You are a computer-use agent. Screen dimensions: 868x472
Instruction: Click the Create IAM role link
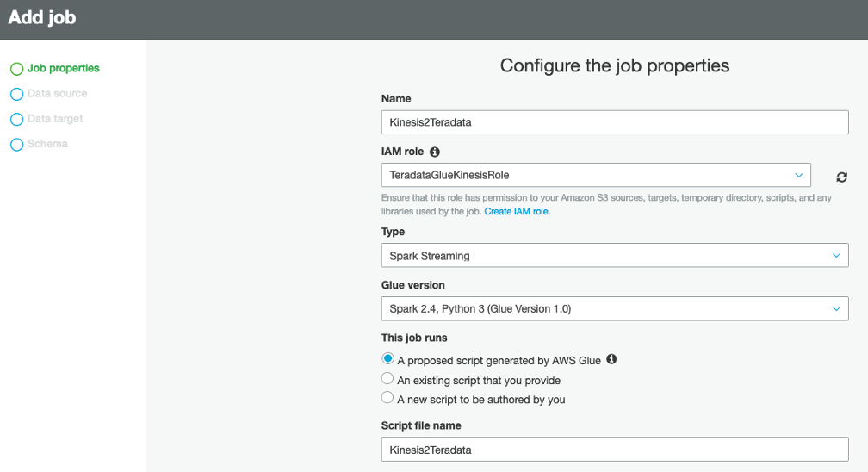click(x=517, y=211)
